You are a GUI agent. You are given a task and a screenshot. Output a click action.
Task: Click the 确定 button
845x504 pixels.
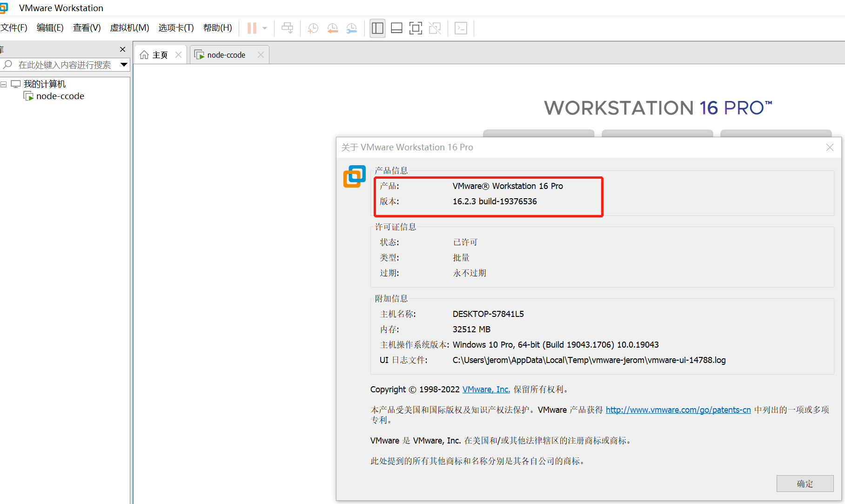click(x=805, y=484)
